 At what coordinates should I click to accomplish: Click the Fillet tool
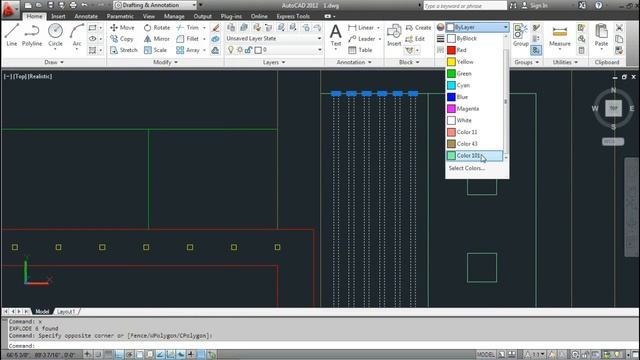coord(188,39)
